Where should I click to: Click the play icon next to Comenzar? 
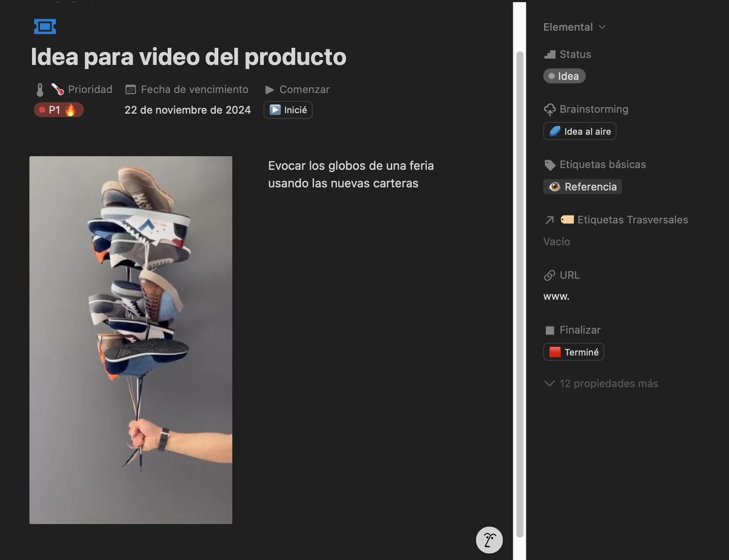(x=270, y=90)
